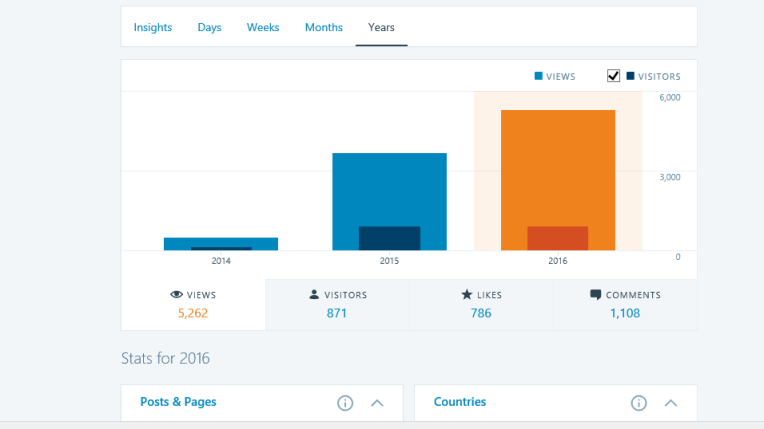Viewport: 764px width, 429px height.
Task: Open the Posts & Pages link
Action: pyautogui.click(x=178, y=402)
